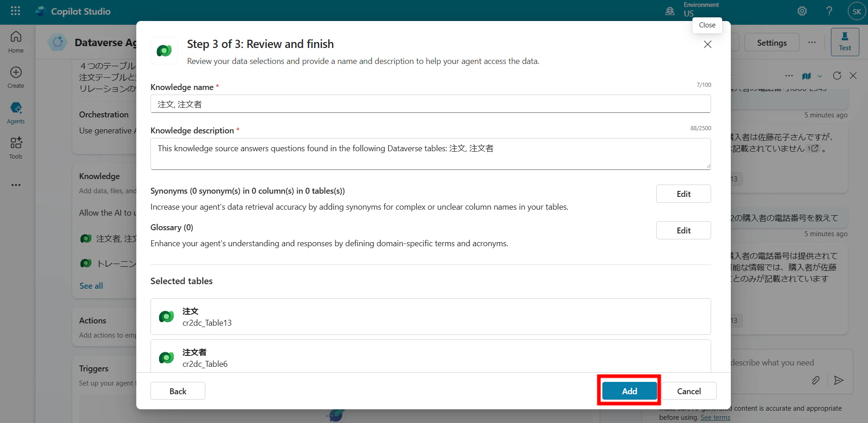Screen dimensions: 868x423
Task: Click the 注文 table Dataverse icon
Action: [166, 317]
